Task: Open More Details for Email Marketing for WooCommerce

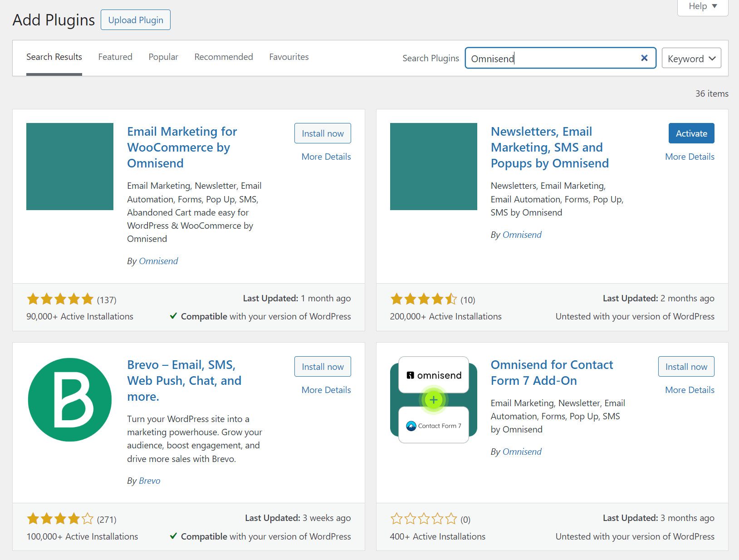Action: coord(326,157)
